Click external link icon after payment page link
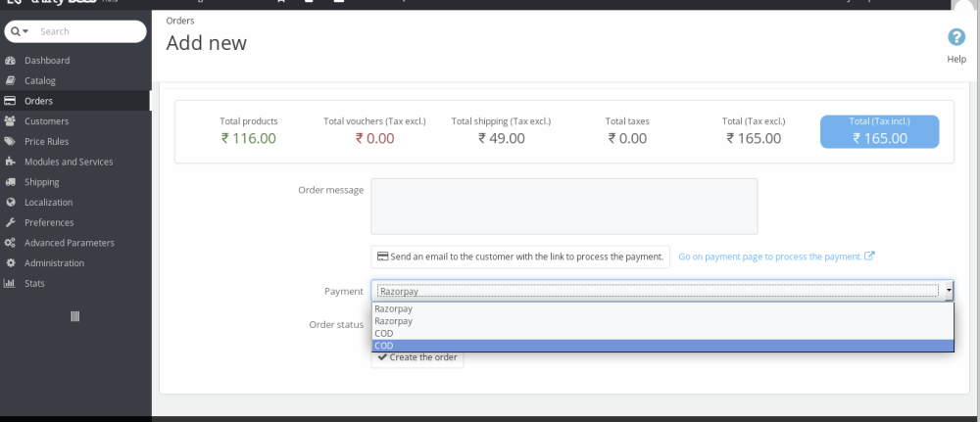 click(x=869, y=256)
